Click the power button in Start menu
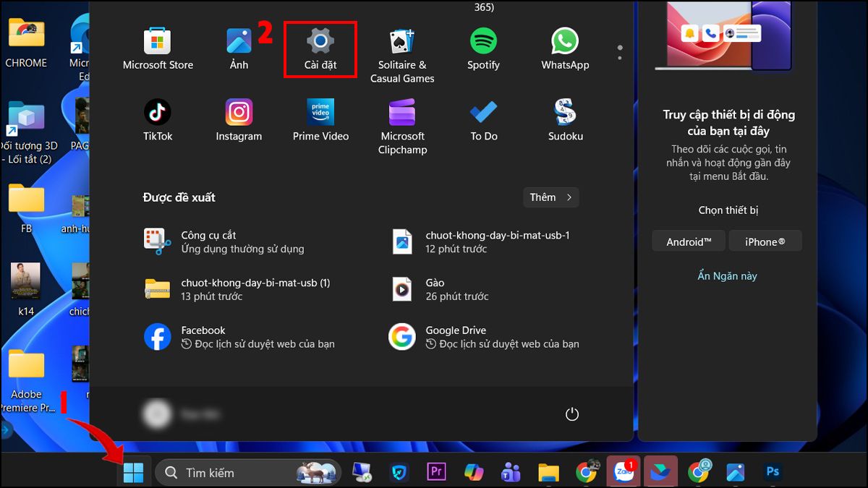The width and height of the screenshot is (868, 488). (x=572, y=414)
